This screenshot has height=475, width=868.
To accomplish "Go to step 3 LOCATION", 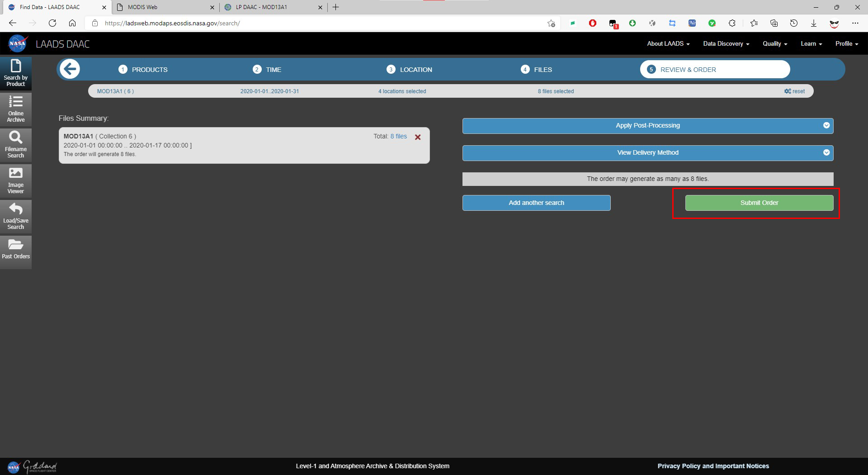I will coord(409,70).
